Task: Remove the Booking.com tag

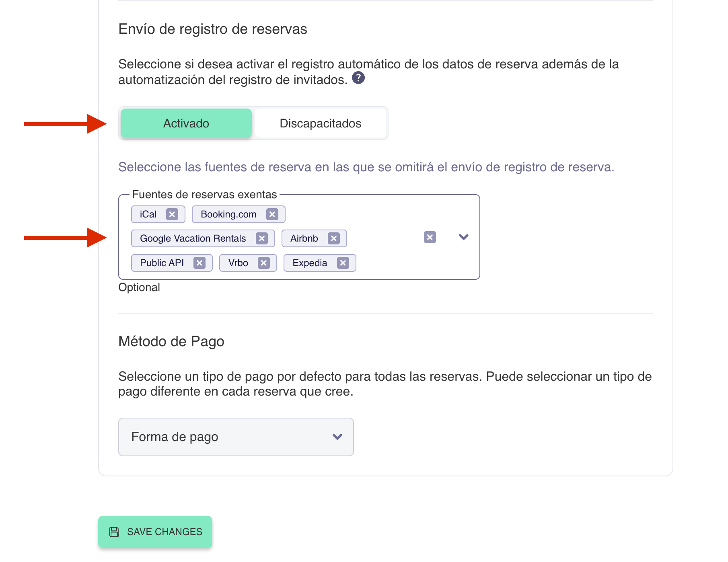Action: click(x=272, y=214)
